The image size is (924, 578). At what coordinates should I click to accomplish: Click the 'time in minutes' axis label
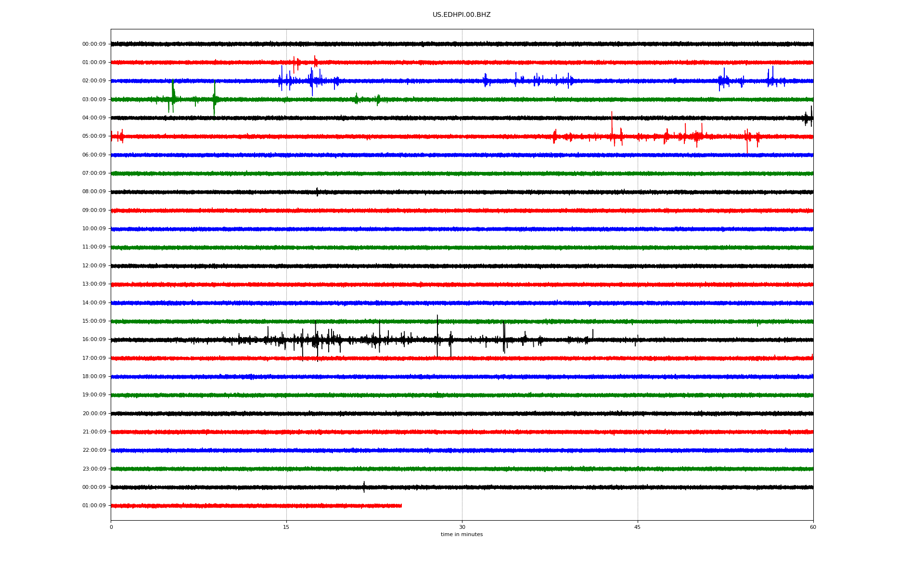[x=462, y=535]
